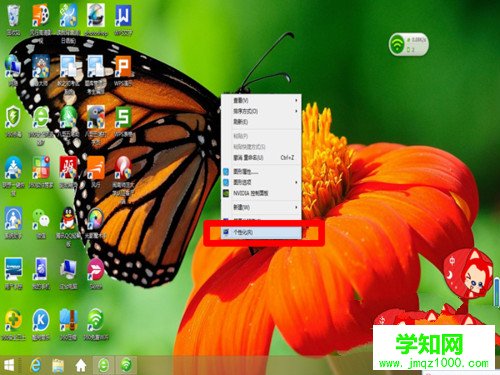This screenshot has height=375, width=500.
Task: Open Internet Explorer from the taskbar
Action: 35,366
